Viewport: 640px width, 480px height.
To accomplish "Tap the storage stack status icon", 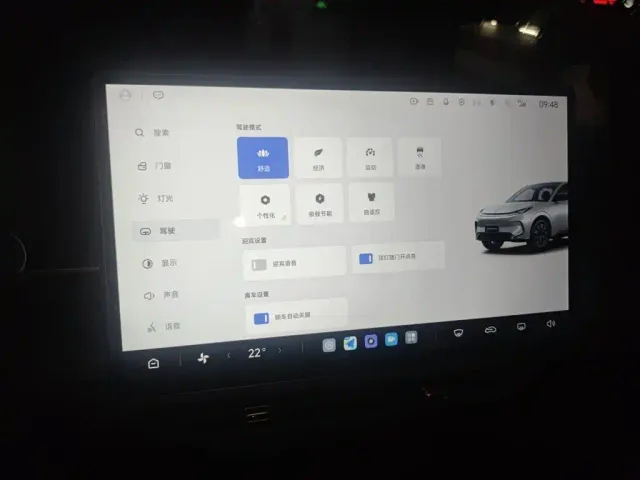I will (430, 102).
